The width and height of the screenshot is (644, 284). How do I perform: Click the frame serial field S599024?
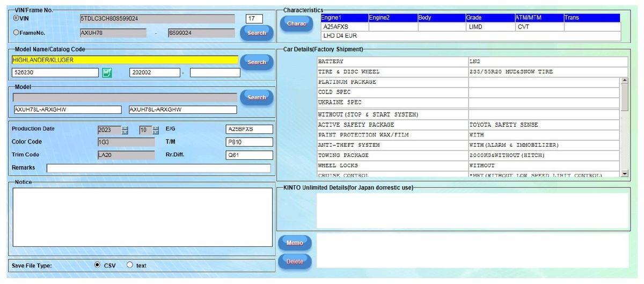point(201,33)
